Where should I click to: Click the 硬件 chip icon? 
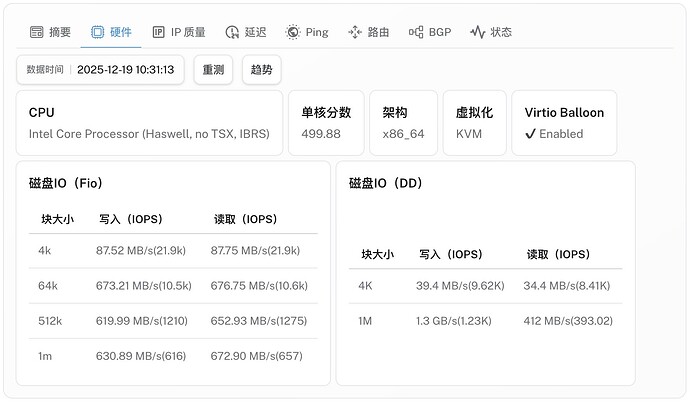[97, 32]
